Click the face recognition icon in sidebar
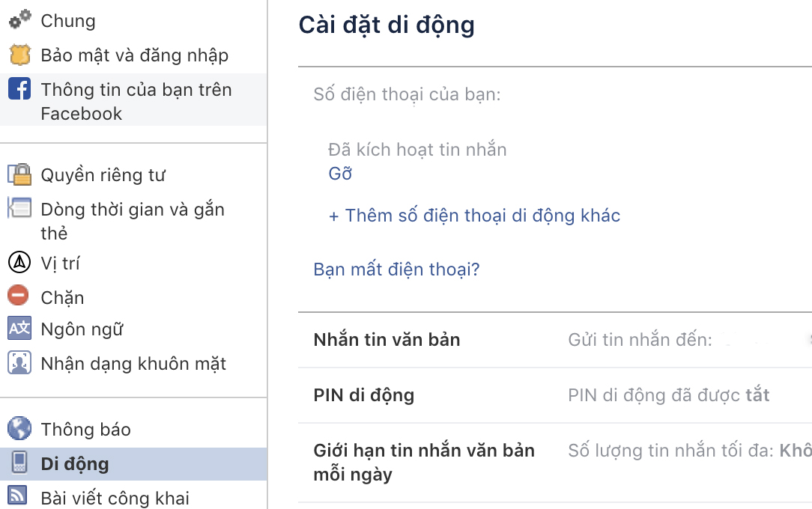The height and width of the screenshot is (509, 812). pos(19,363)
